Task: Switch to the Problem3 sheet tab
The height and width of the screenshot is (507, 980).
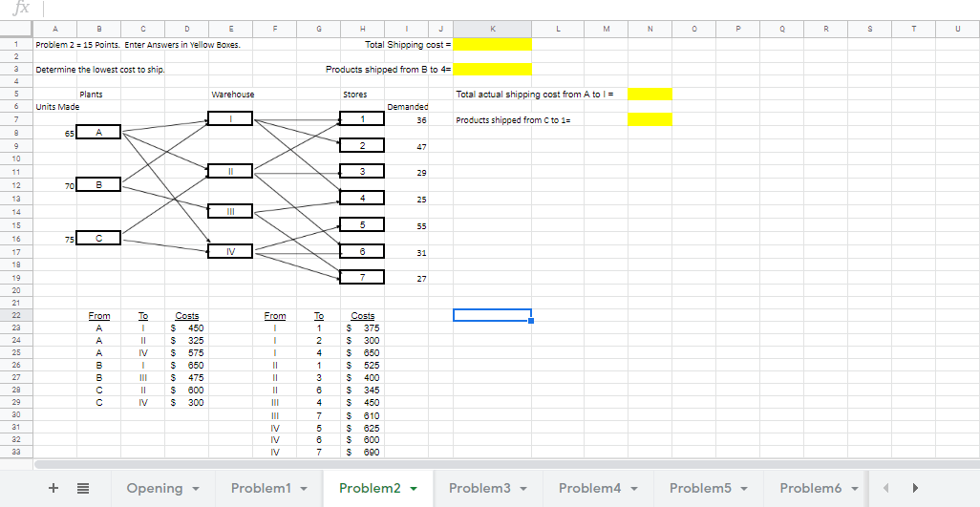Action: tap(480, 488)
